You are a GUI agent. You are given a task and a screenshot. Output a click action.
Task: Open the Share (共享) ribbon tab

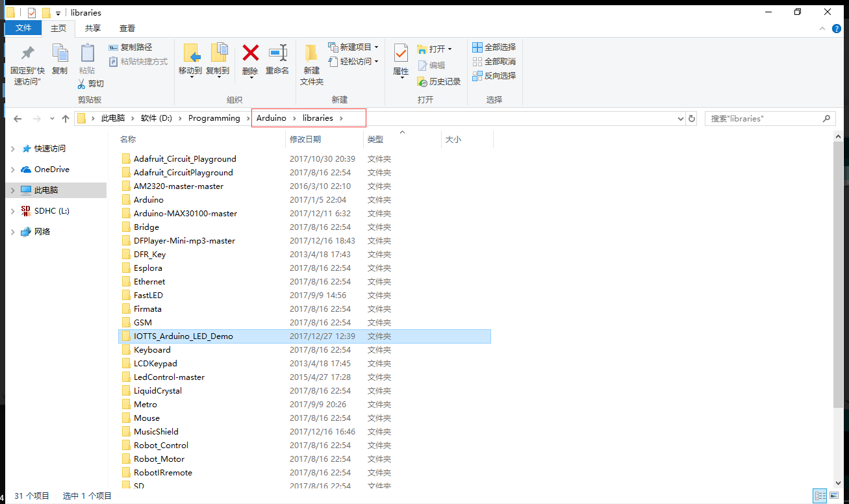(x=93, y=28)
